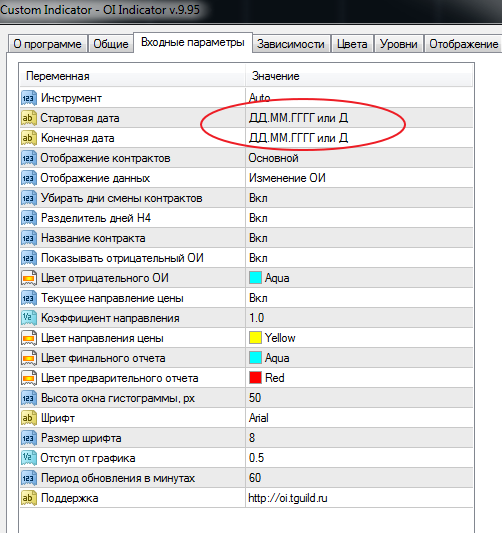Click the icon beside Текущее направление цены
The width and height of the screenshot is (502, 533).
tap(29, 298)
